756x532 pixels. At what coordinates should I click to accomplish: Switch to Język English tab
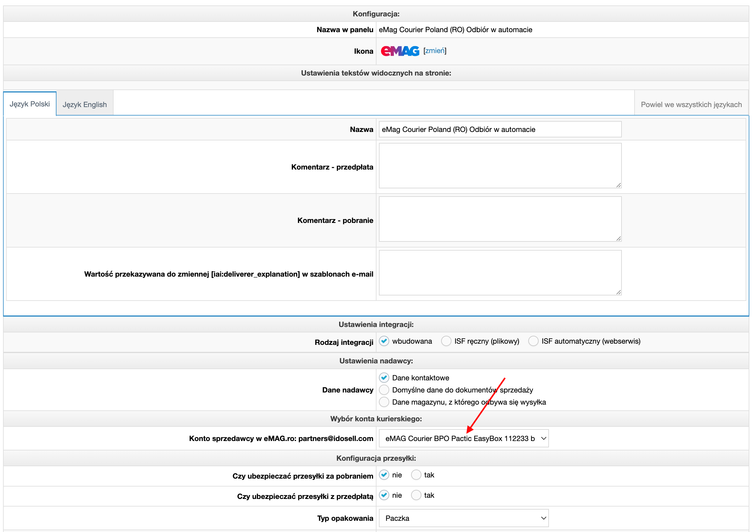pyautogui.click(x=85, y=105)
